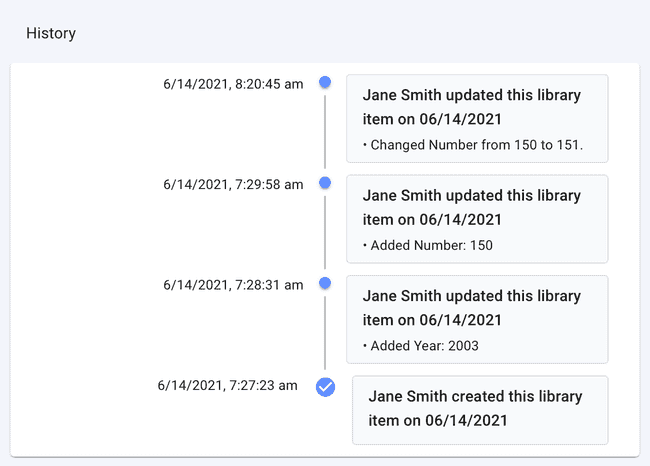Click the 'Changed Number from 150 to 151' detail

[474, 145]
